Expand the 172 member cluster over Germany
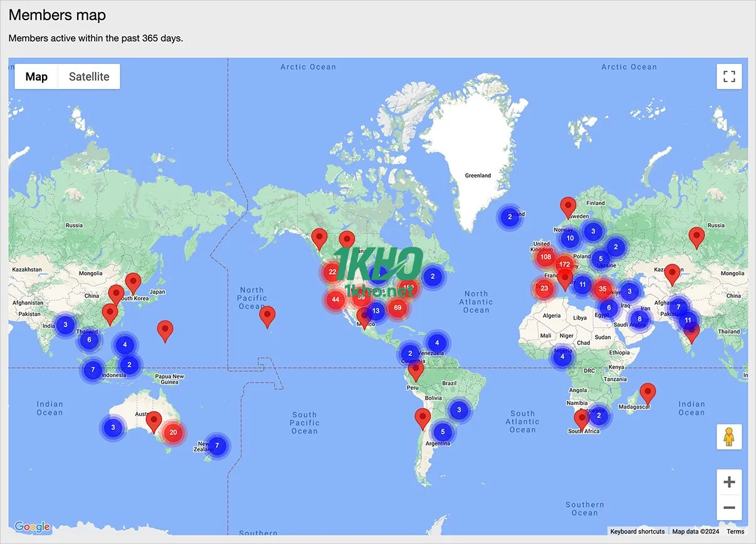The height and width of the screenshot is (544, 756). pyautogui.click(x=564, y=264)
